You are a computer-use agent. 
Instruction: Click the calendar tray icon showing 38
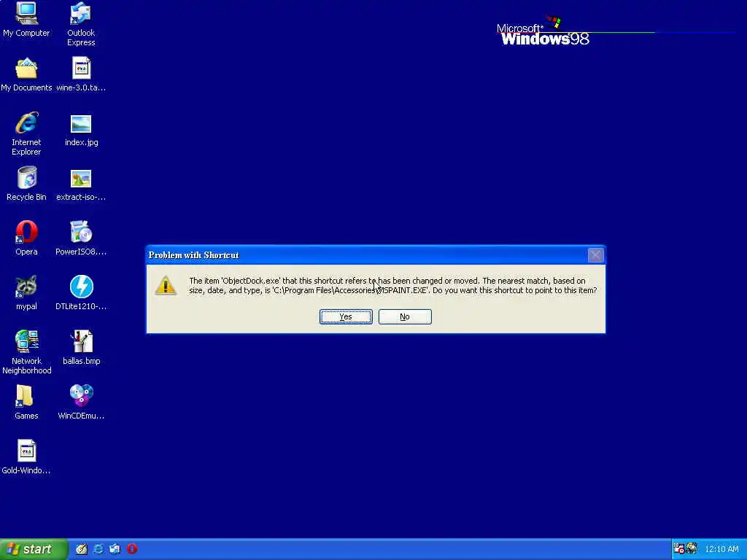coord(679,548)
